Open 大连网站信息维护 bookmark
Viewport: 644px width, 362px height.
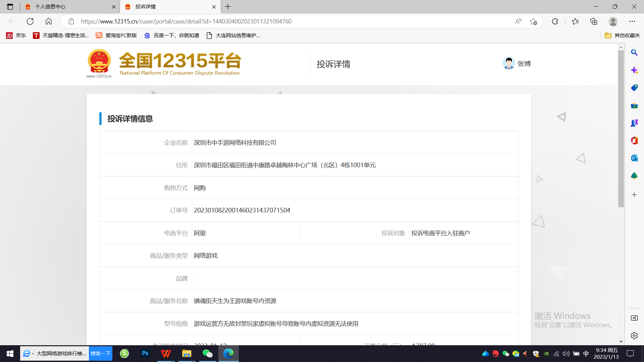[x=233, y=36]
